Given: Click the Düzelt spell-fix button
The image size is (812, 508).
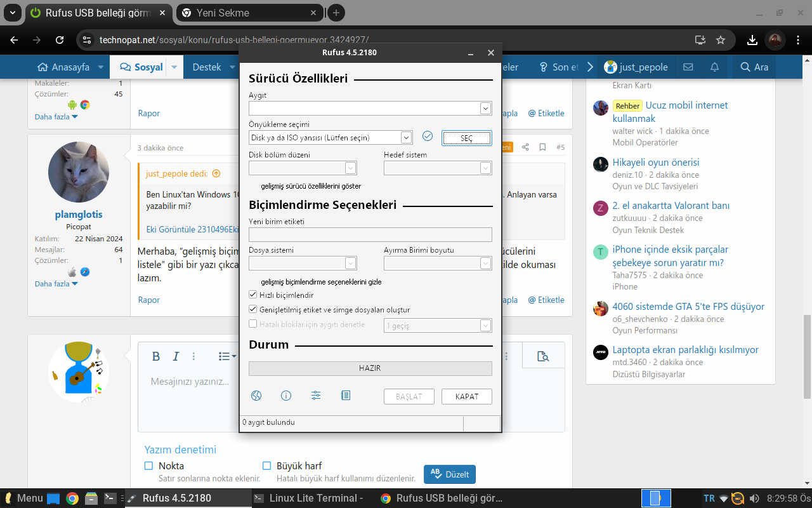Looking at the screenshot, I should (450, 474).
